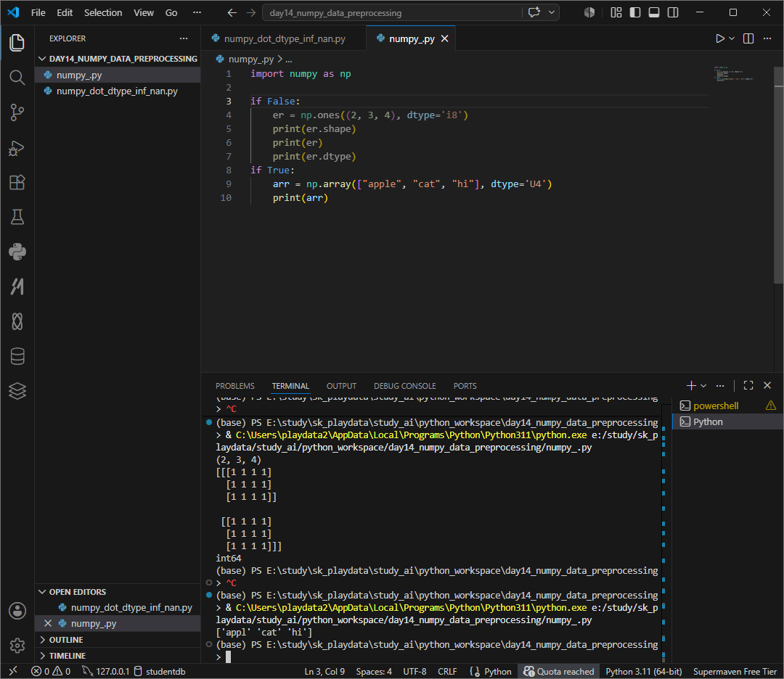Screen dimensions: 784x679
Task: Open the Manage gear icon
Action: (x=17, y=646)
